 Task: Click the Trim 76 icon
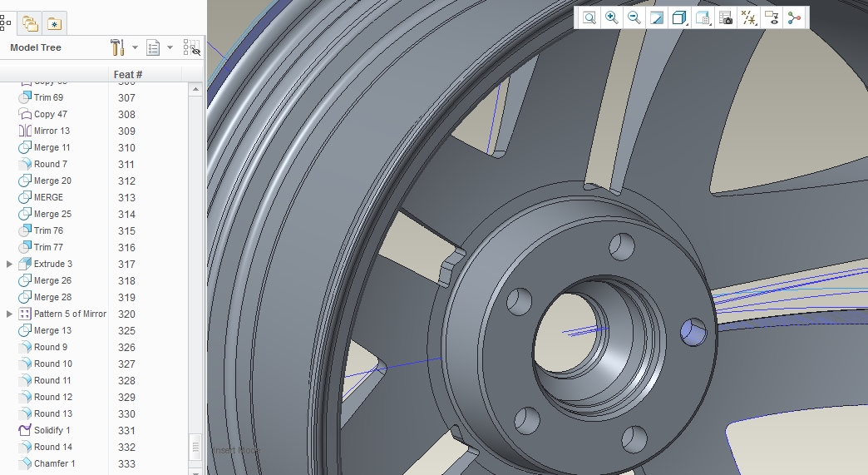click(x=25, y=230)
